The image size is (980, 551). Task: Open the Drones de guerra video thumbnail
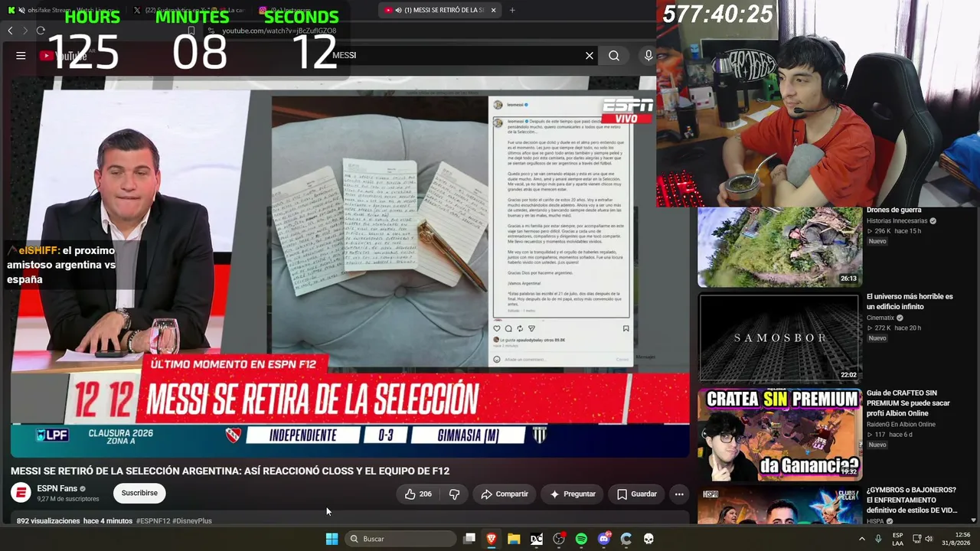point(779,246)
